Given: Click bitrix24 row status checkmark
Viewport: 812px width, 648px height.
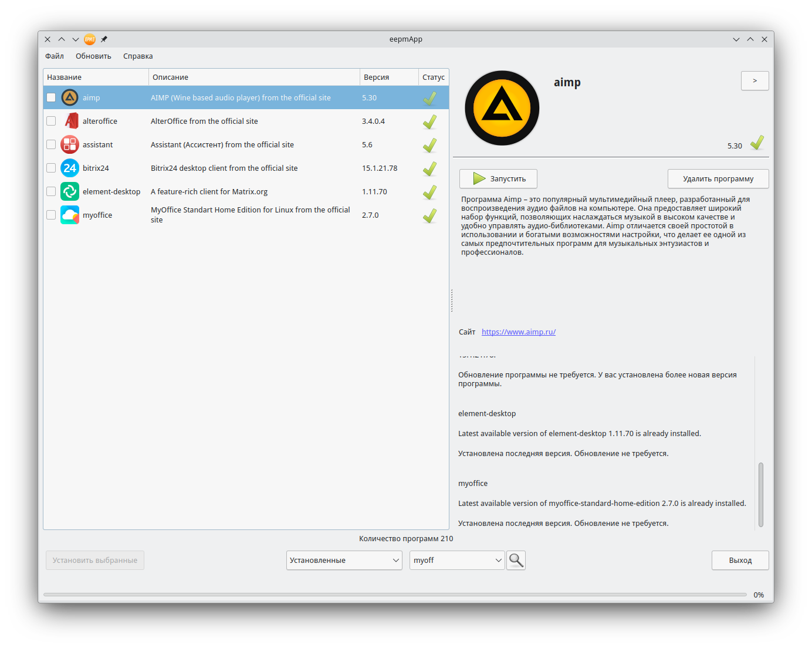Looking at the screenshot, I should (430, 168).
